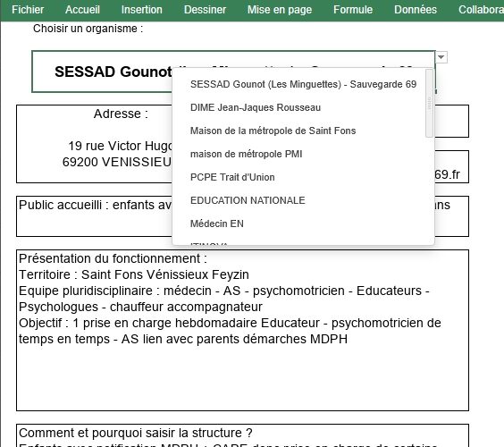
Task: Open the Données tab
Action: (x=416, y=10)
